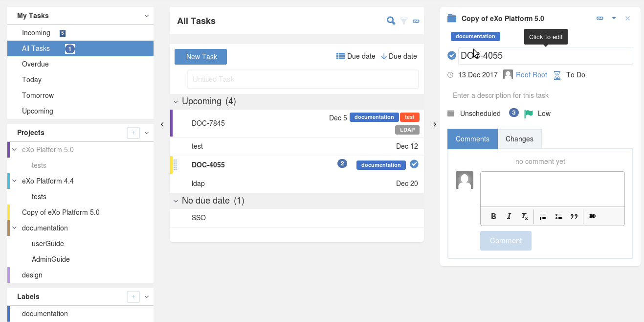
Task: Collapse the Upcoming task group
Action: [176, 102]
